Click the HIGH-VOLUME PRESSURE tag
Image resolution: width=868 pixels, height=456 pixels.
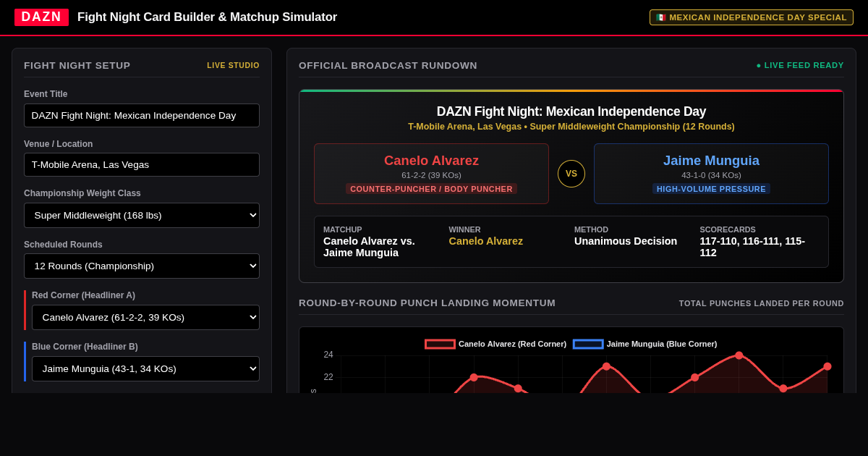711,189
